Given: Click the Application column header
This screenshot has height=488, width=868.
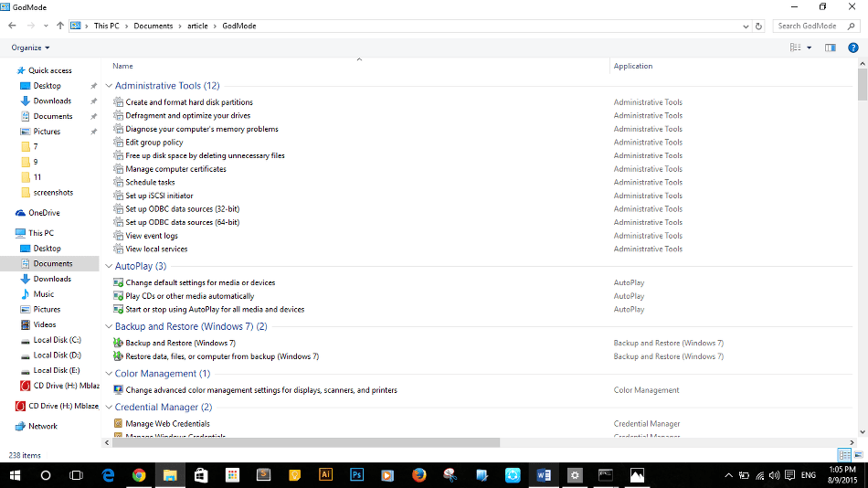Looking at the screenshot, I should [633, 66].
